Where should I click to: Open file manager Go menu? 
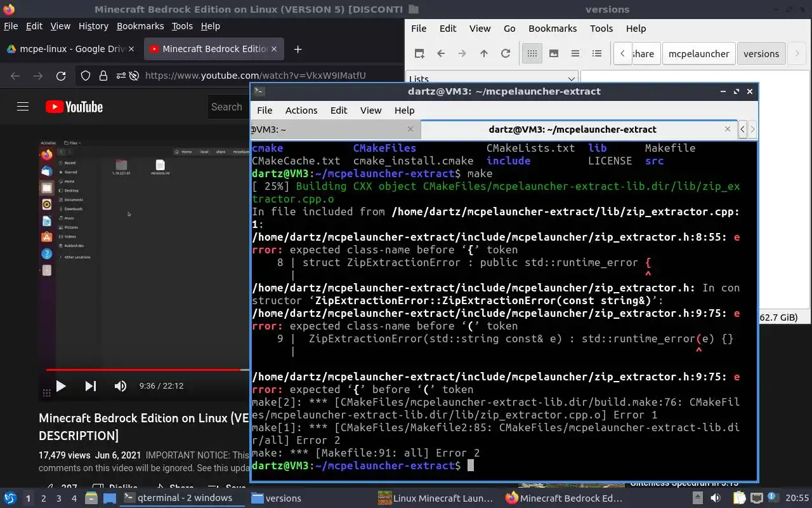point(509,28)
